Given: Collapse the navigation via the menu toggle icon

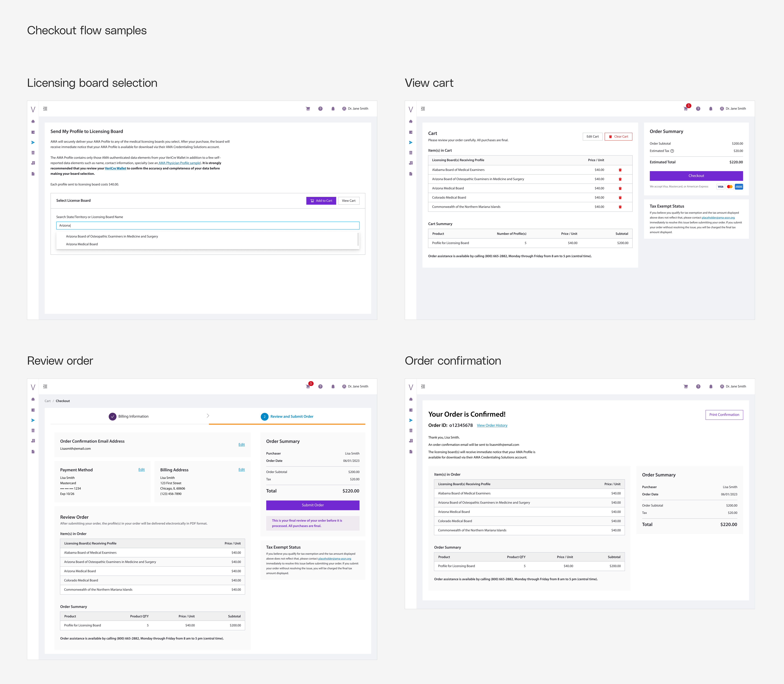Looking at the screenshot, I should click(x=45, y=108).
